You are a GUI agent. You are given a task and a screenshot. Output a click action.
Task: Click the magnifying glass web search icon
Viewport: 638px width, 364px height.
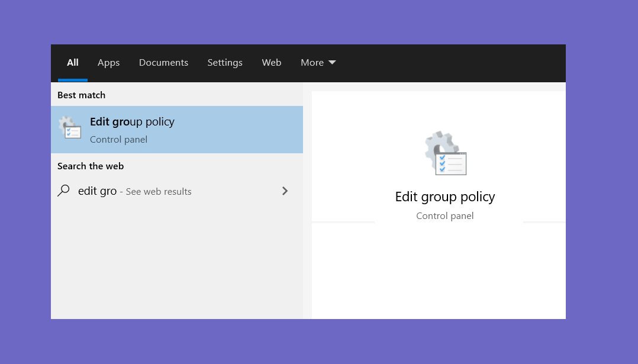point(63,191)
